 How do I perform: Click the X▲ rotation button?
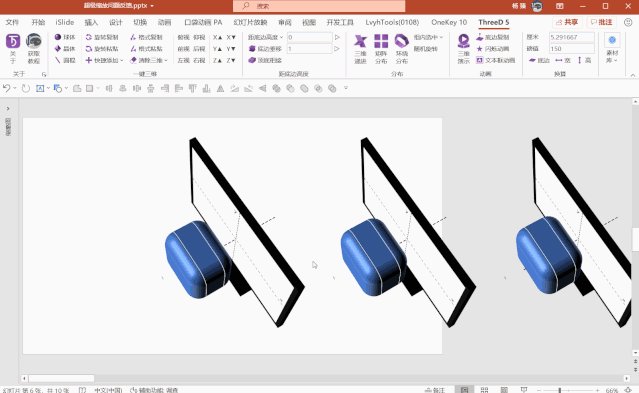pos(218,37)
